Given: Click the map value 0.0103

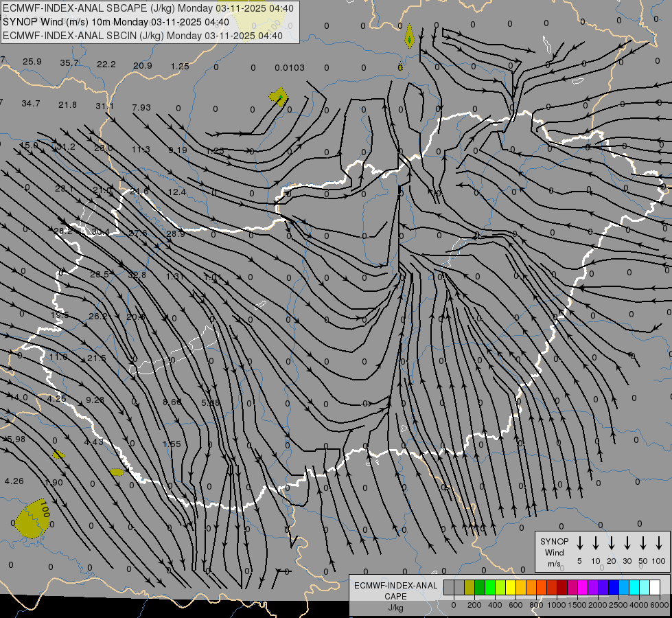Looking at the screenshot, I should pos(290,68).
